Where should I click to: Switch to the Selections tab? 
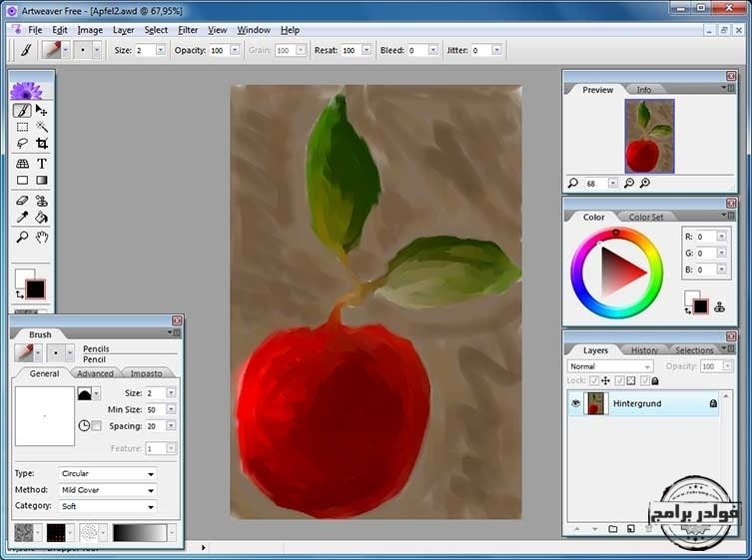pos(694,350)
